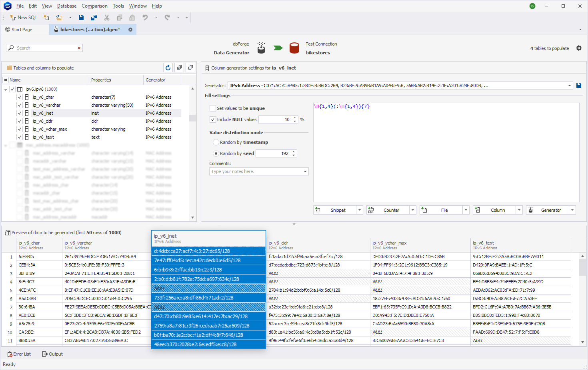This screenshot has height=370, width=588.
Task: Click the collapse all tree icon
Action: (190, 68)
